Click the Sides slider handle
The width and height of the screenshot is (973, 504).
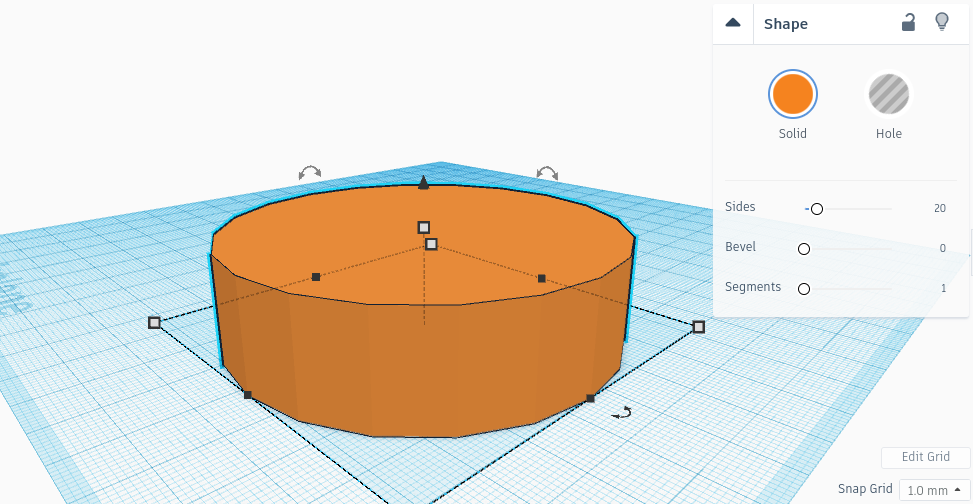point(817,209)
